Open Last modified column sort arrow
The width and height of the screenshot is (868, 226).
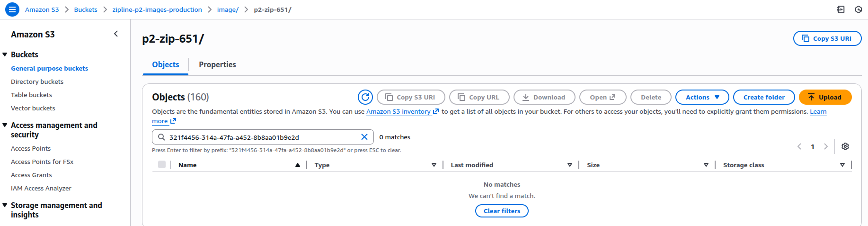pos(570,165)
